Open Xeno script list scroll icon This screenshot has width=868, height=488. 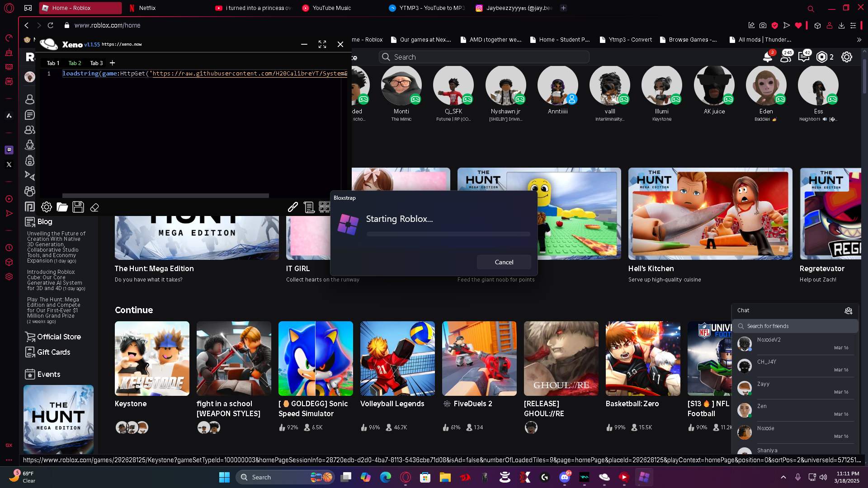[309, 207]
